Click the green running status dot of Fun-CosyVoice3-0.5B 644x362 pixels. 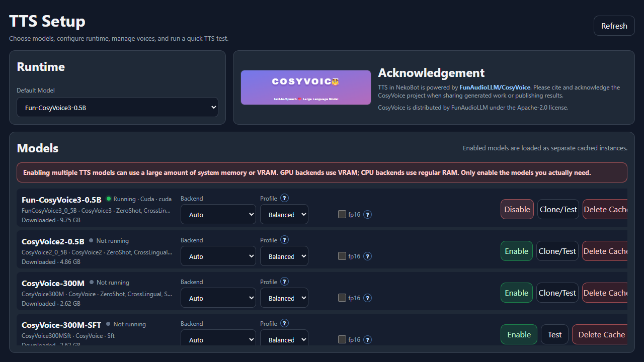tap(108, 199)
